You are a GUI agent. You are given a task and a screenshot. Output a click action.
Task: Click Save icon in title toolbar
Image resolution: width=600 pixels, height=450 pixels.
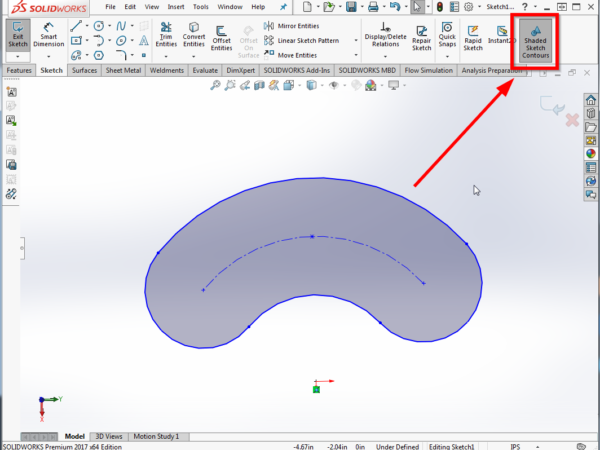[351, 7]
